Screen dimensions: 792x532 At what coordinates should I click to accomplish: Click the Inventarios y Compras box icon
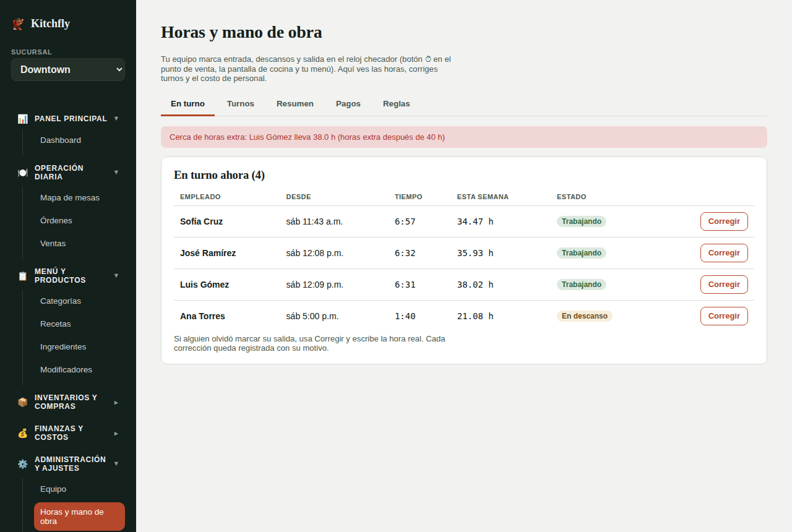click(23, 402)
